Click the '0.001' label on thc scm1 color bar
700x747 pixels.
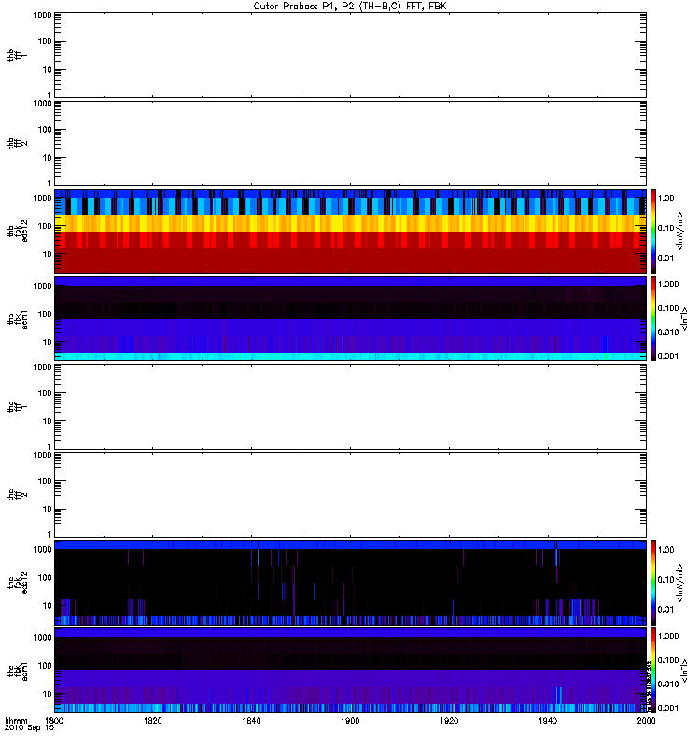coord(668,708)
